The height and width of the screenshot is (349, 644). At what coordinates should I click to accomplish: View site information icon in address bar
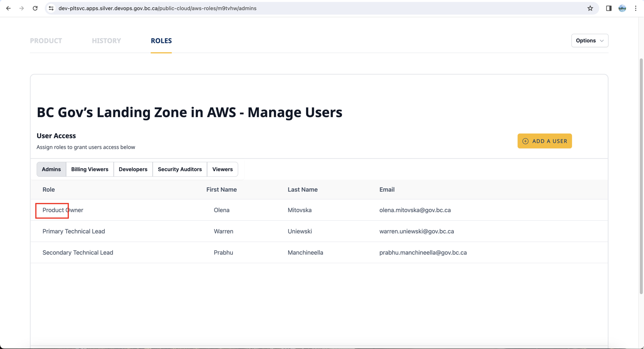(51, 8)
